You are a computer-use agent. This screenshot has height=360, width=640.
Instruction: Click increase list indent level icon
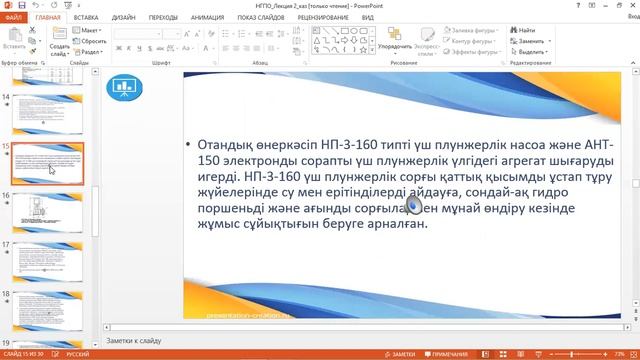(269, 34)
